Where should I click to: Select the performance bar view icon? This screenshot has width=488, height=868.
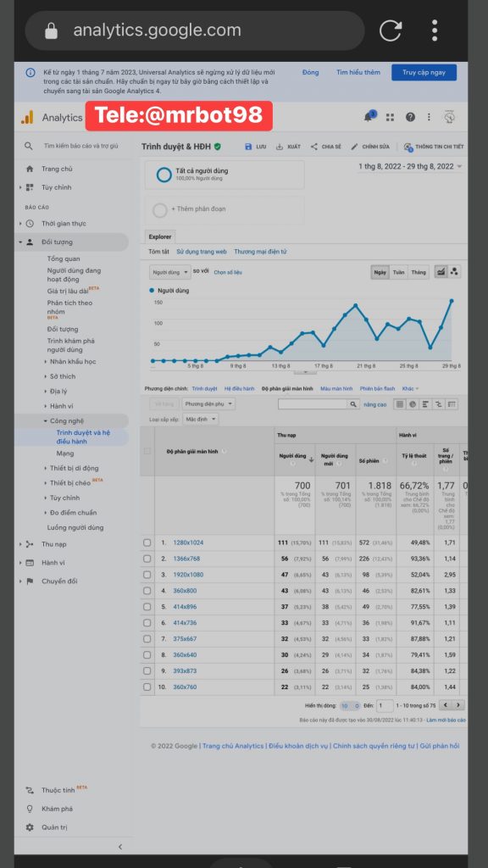point(425,404)
